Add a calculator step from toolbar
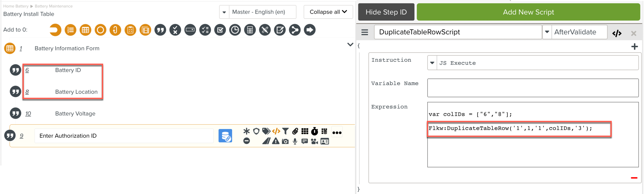Screen dimensions: 644x194 click(x=250, y=30)
